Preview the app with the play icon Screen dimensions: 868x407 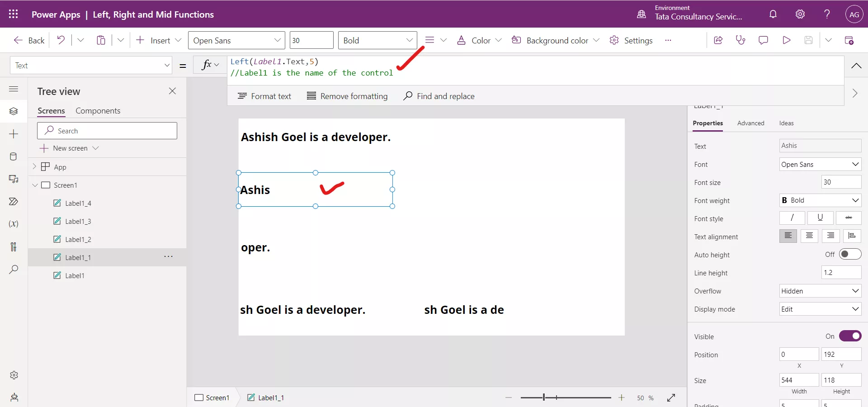pyautogui.click(x=787, y=40)
